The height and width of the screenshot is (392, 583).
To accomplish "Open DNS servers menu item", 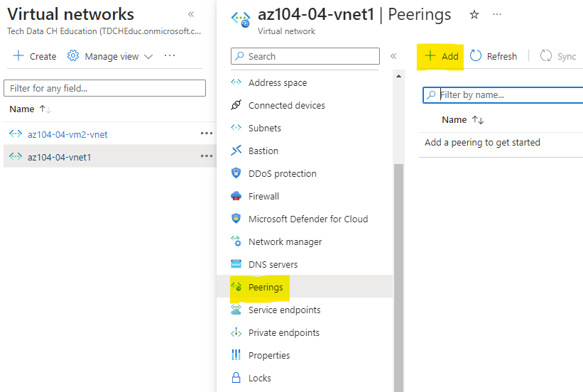I will (273, 264).
